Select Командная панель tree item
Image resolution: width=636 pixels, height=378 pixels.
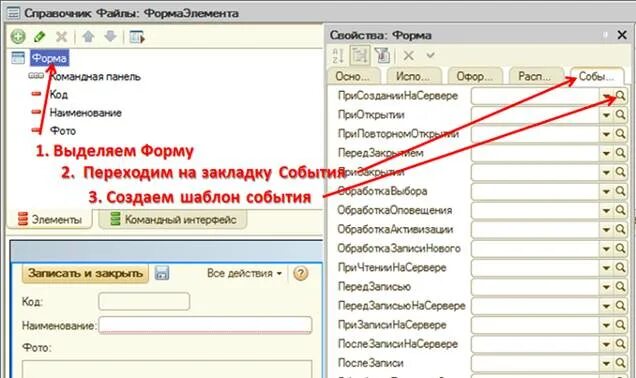coord(95,77)
